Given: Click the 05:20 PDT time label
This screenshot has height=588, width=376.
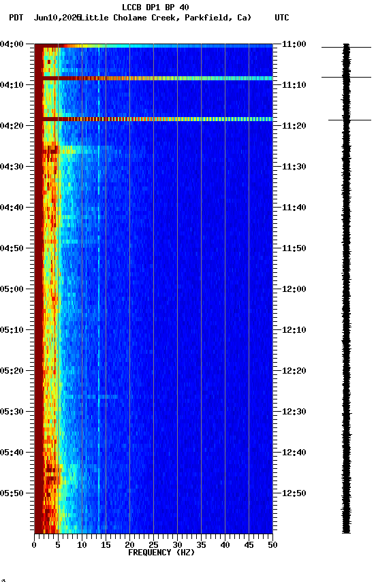Looking at the screenshot, I should tap(12, 371).
